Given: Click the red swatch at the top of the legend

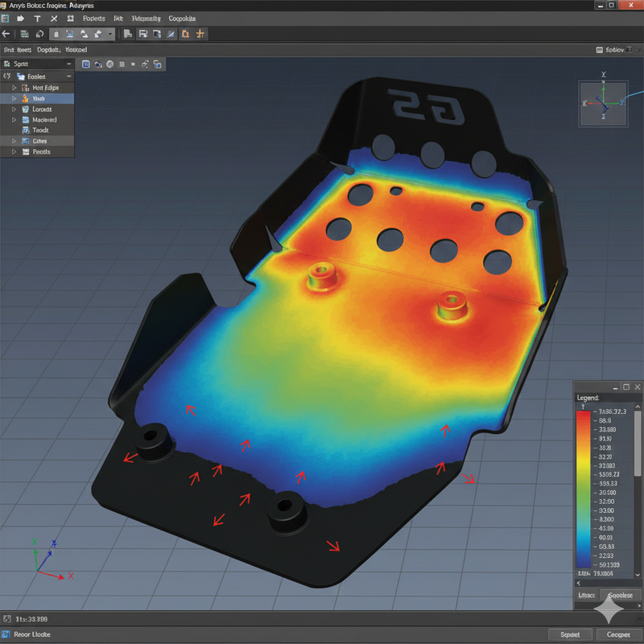Looking at the screenshot, I should [x=583, y=414].
